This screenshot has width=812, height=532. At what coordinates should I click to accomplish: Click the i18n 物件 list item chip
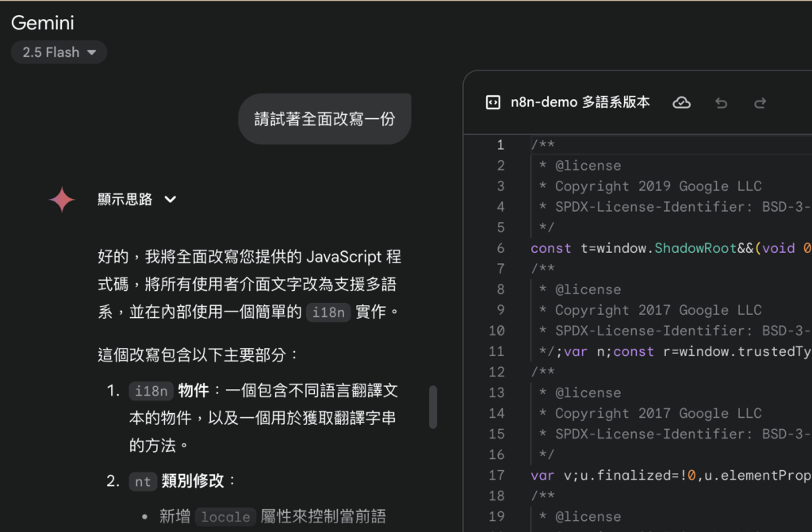click(151, 391)
